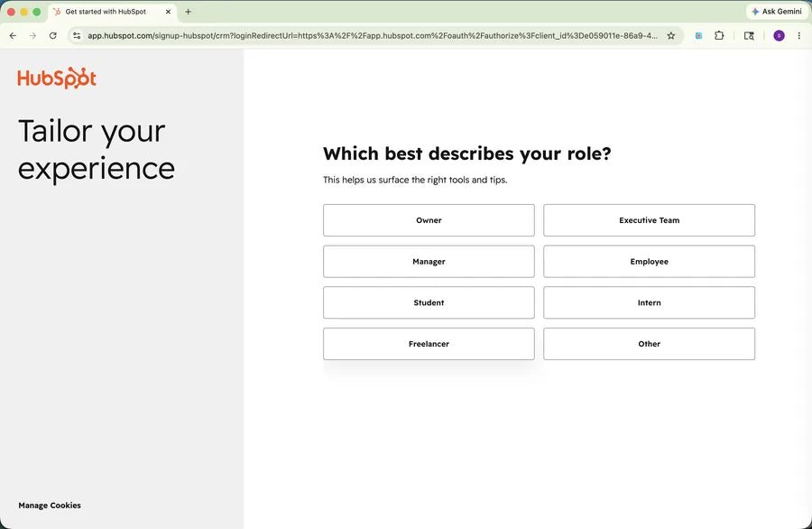Choose Executive Team as your role
Viewport: 812px width, 529px height.
point(649,220)
